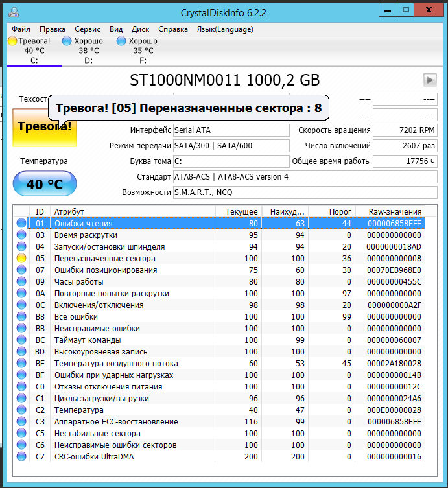Minimize the CrystalDiskInfo window

pyautogui.click(x=388, y=10)
